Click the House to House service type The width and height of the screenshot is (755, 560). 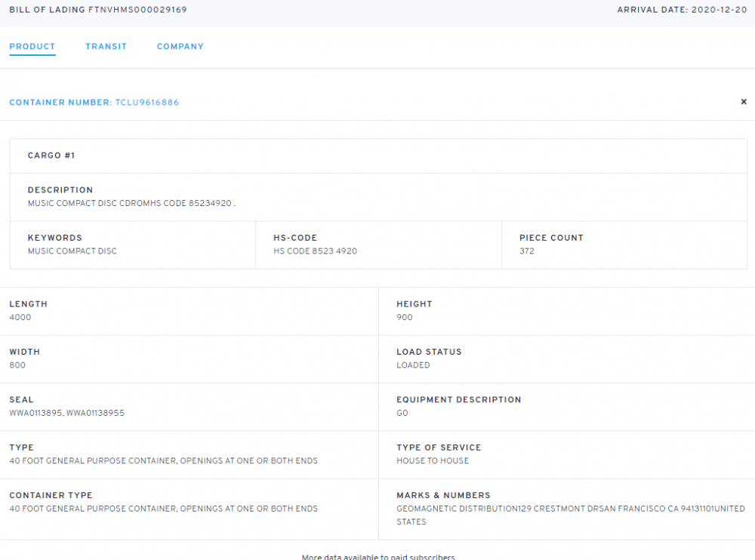pyautogui.click(x=433, y=461)
